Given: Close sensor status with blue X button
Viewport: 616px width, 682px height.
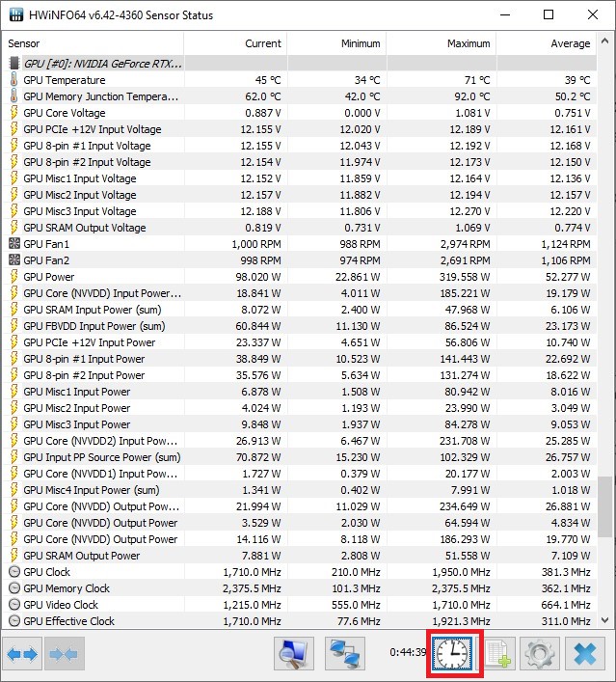Looking at the screenshot, I should click(x=585, y=654).
